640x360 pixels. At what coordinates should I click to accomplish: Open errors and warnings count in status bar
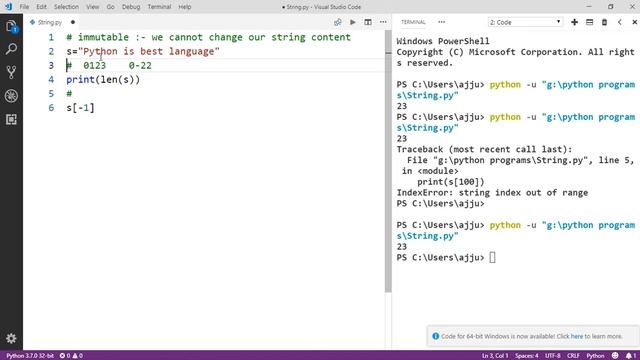tap(71, 356)
